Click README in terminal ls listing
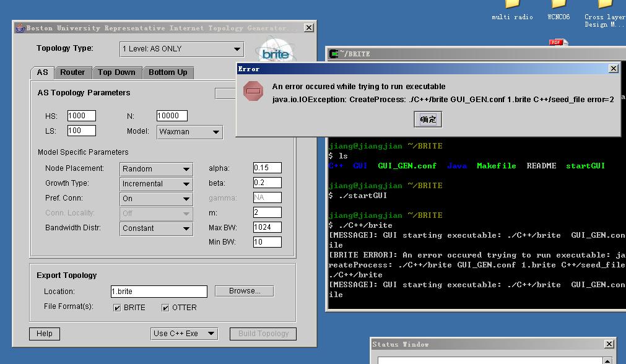This screenshot has height=364, width=626. tap(541, 166)
